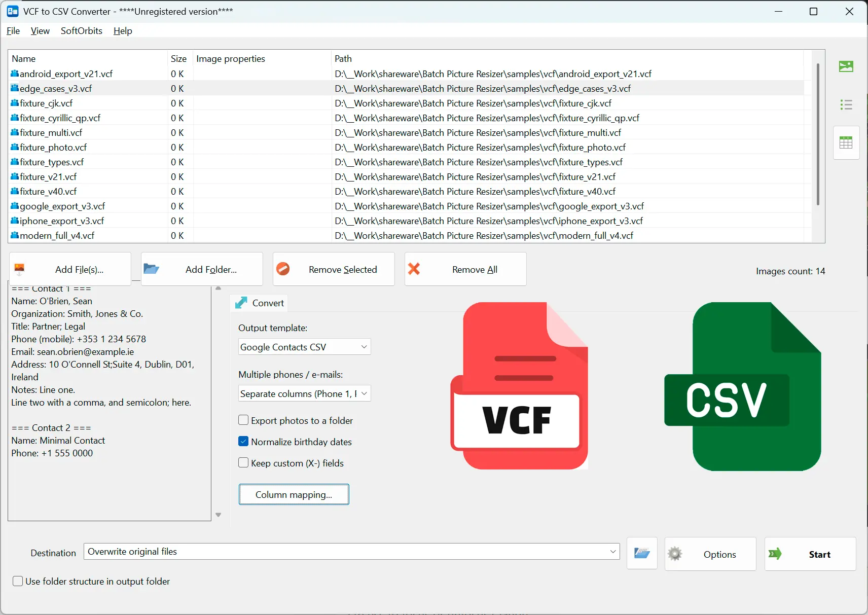Click the Add File(s)... button
This screenshot has height=615, width=868.
[70, 269]
